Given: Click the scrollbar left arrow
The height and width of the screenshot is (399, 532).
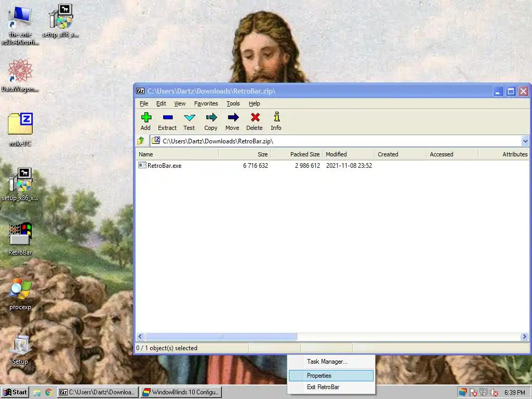Looking at the screenshot, I should pos(140,337).
